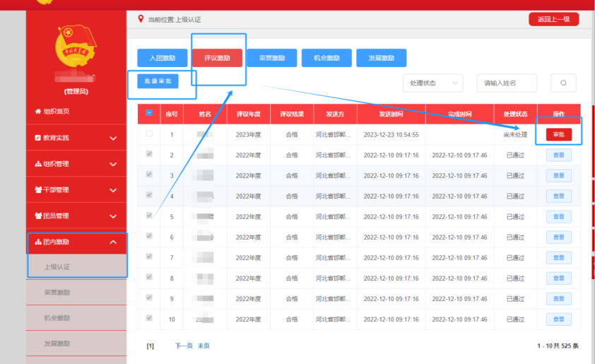This screenshot has width=595, height=364.
Task: Toggle the checkbox for row 2
Action: (x=149, y=154)
